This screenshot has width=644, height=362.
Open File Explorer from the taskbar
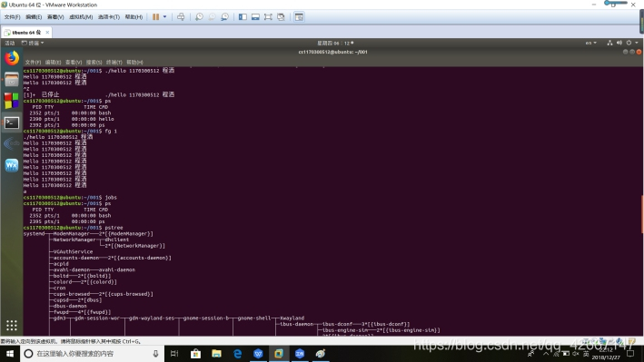(216, 354)
